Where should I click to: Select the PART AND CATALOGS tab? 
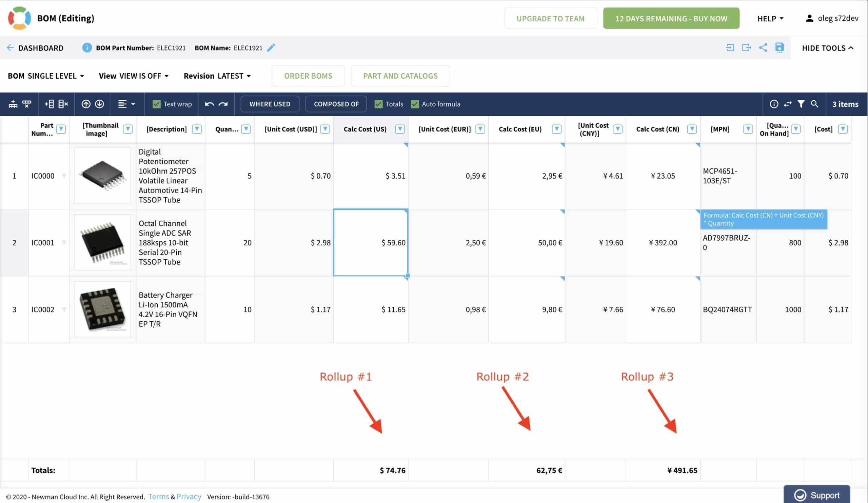[400, 76]
